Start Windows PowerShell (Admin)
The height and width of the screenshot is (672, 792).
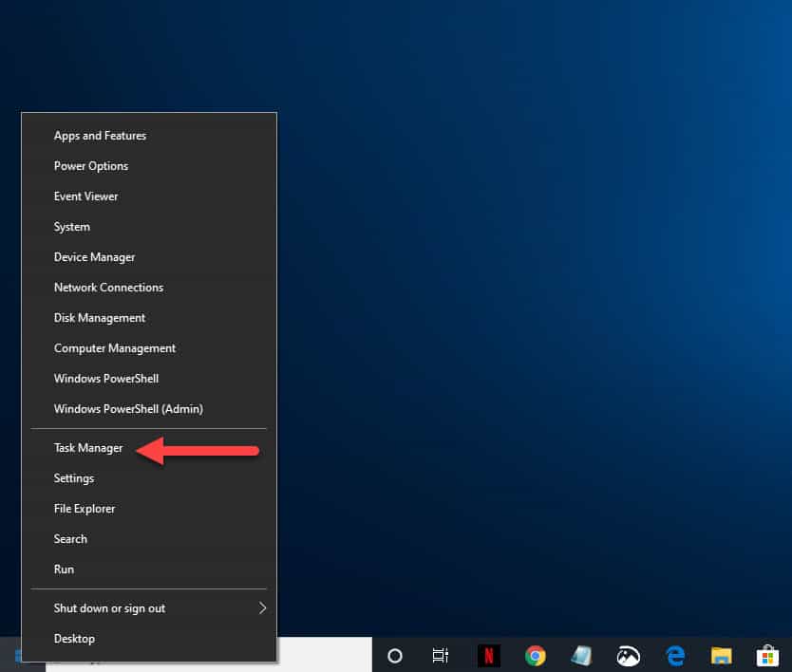pyautogui.click(x=149, y=408)
